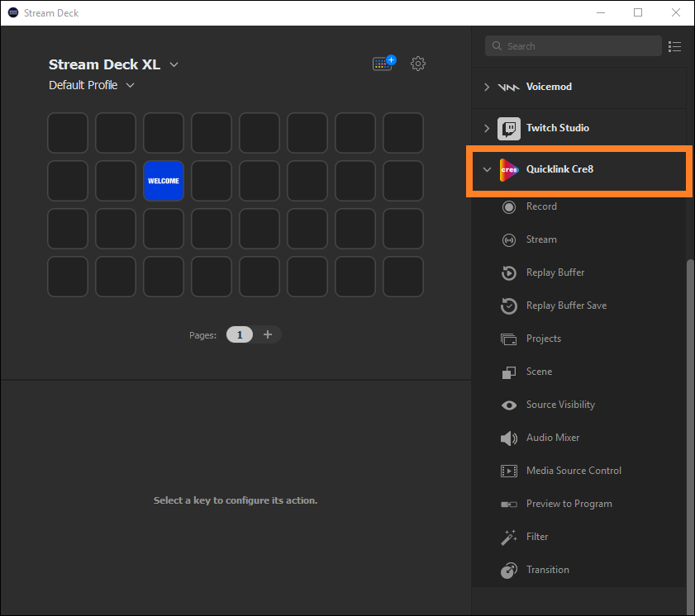The image size is (695, 616).
Task: Click the Replay Buffer Save icon
Action: [x=509, y=306]
